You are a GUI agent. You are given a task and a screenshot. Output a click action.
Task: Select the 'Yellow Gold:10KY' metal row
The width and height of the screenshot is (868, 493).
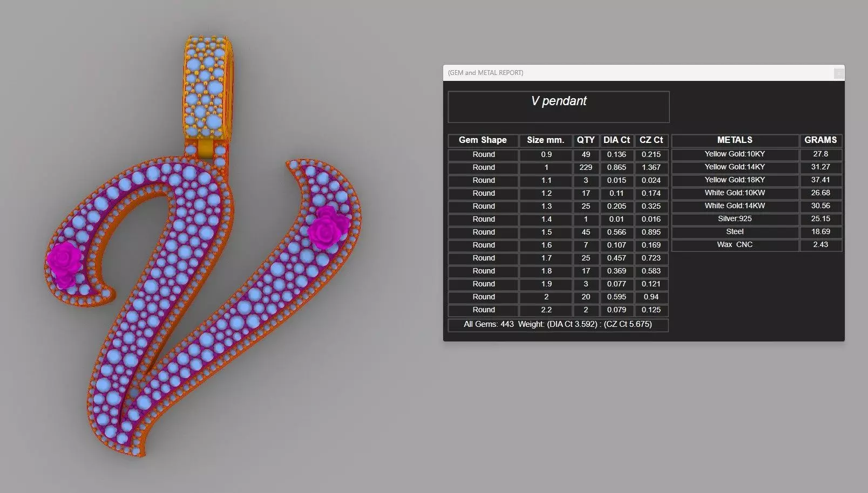(x=735, y=154)
